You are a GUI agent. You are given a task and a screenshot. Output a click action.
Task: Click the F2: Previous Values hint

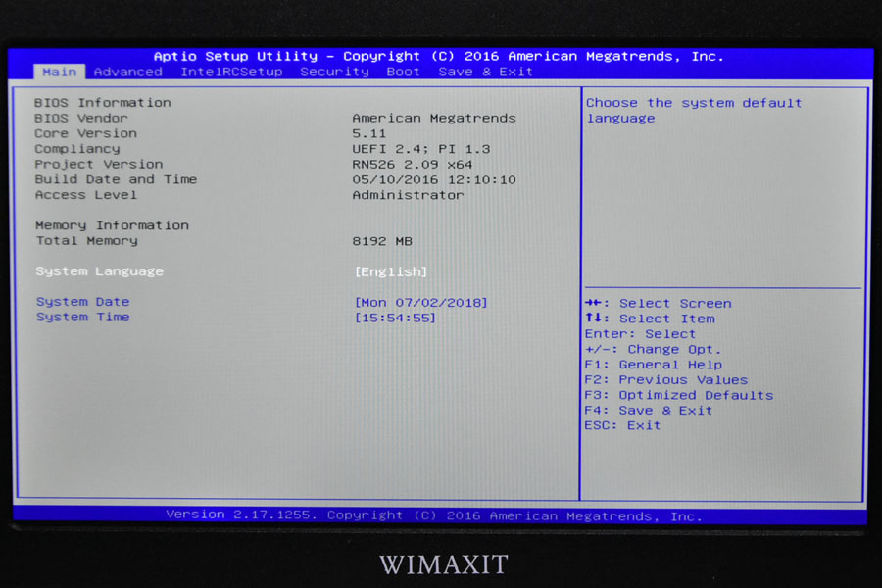click(x=666, y=380)
